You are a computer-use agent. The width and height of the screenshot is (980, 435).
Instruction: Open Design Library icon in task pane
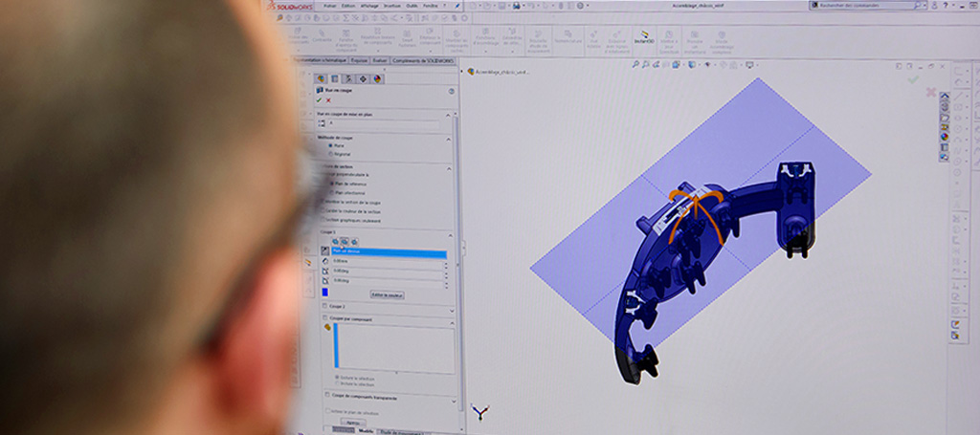(x=945, y=107)
